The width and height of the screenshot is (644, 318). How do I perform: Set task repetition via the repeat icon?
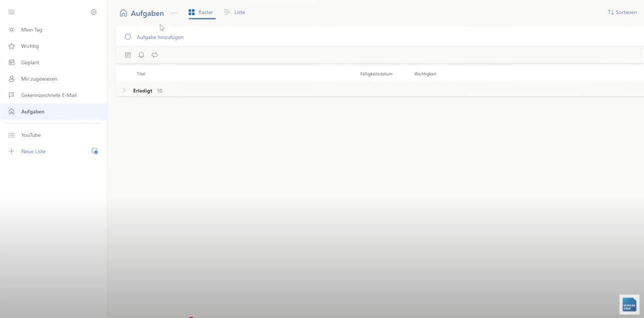tap(153, 54)
